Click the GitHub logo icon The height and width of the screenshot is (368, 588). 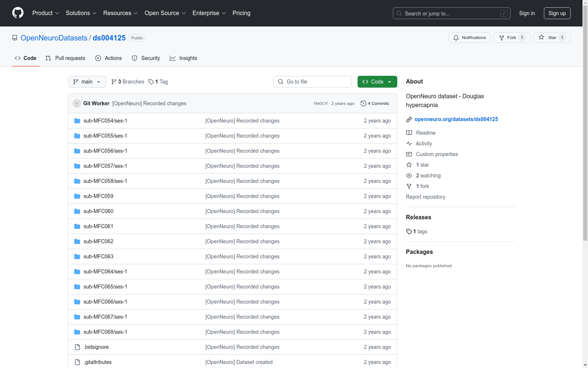[18, 13]
